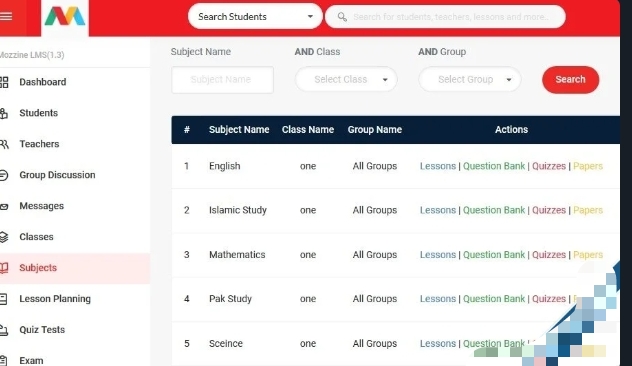The width and height of the screenshot is (632, 366).
Task: Click the Dashboard grid icon
Action: [4, 82]
